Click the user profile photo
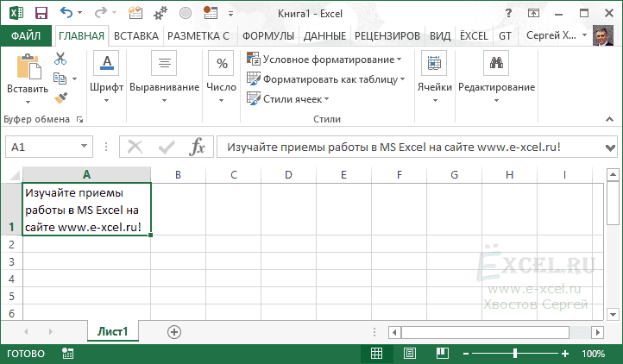 click(x=603, y=35)
